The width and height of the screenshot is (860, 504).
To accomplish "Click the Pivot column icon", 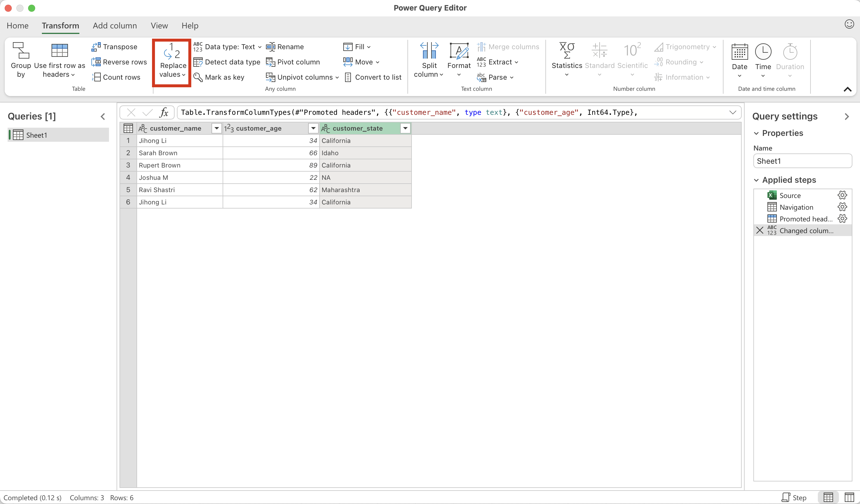I will [270, 62].
